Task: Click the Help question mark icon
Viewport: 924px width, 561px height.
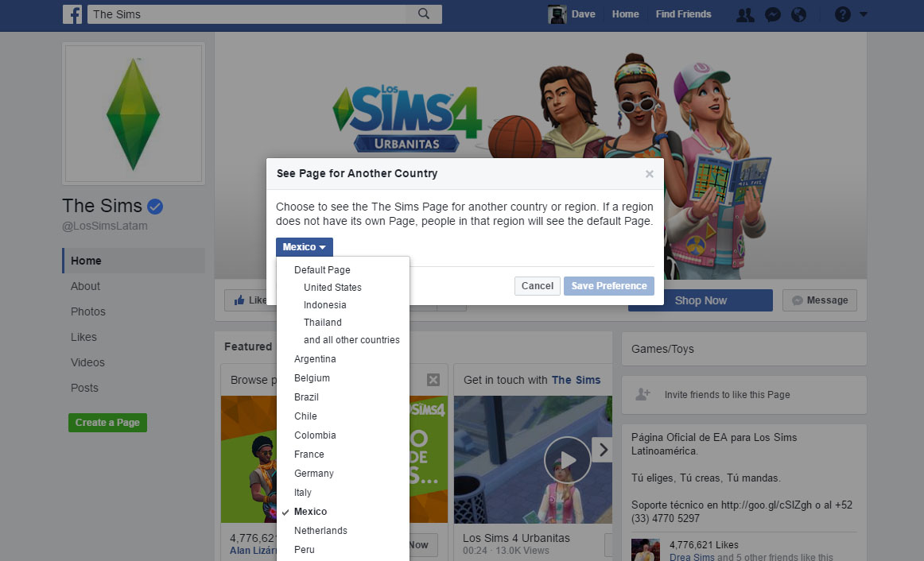Action: pos(843,14)
